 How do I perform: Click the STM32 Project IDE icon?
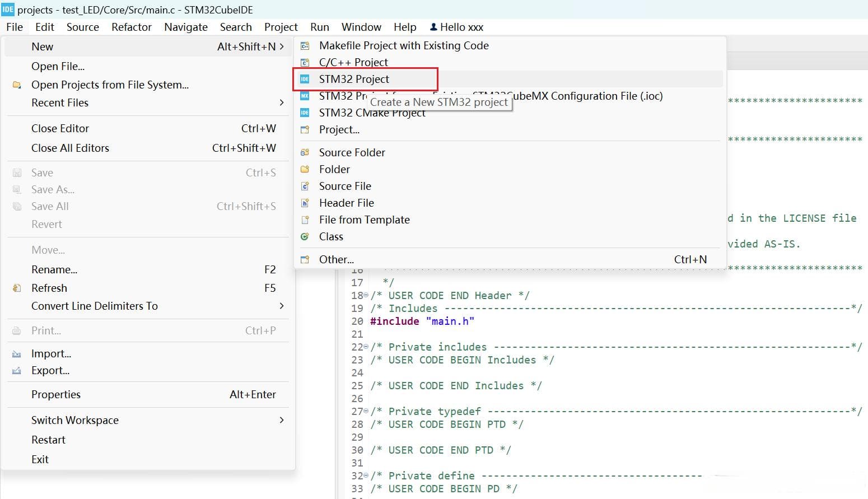point(305,79)
